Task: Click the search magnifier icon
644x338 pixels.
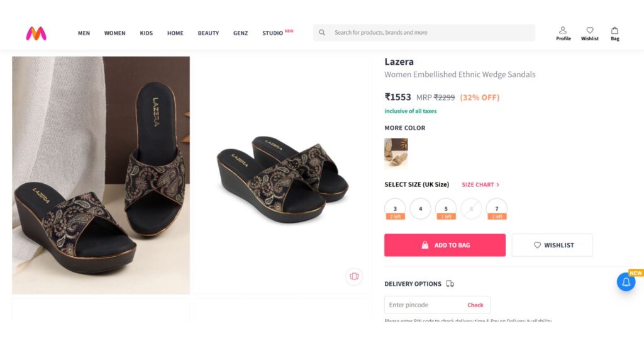Action: coord(322,33)
